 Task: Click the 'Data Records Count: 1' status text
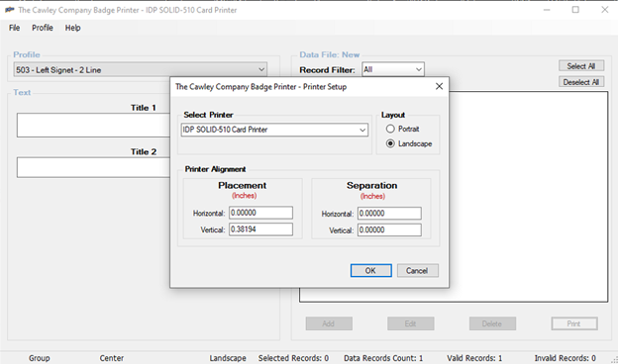click(383, 358)
